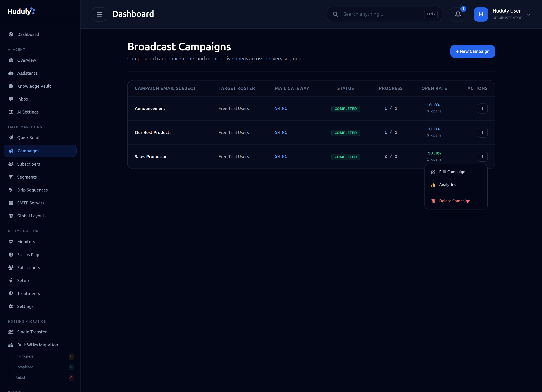The height and width of the screenshot is (392, 542).
Task: Click the Segments funnel icon
Action: point(11,177)
